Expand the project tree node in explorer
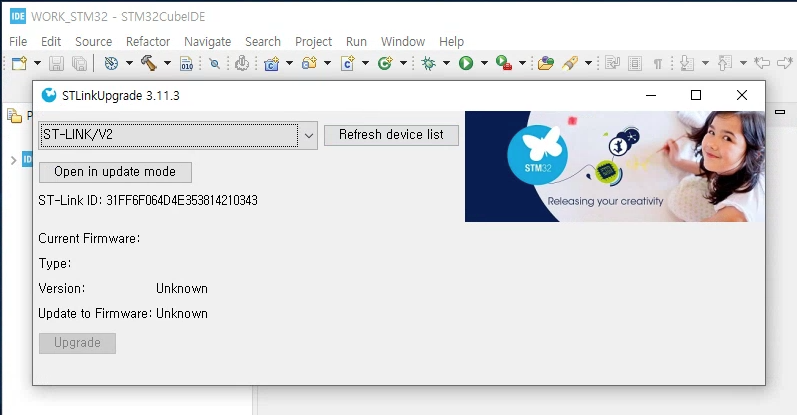Viewport: 797px width, 415px height. tap(13, 161)
